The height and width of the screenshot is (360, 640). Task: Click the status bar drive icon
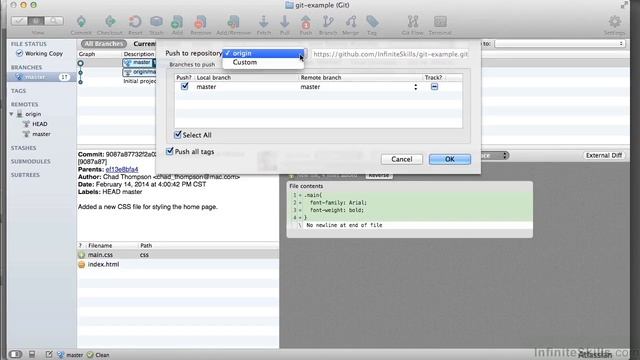[x=32, y=354]
